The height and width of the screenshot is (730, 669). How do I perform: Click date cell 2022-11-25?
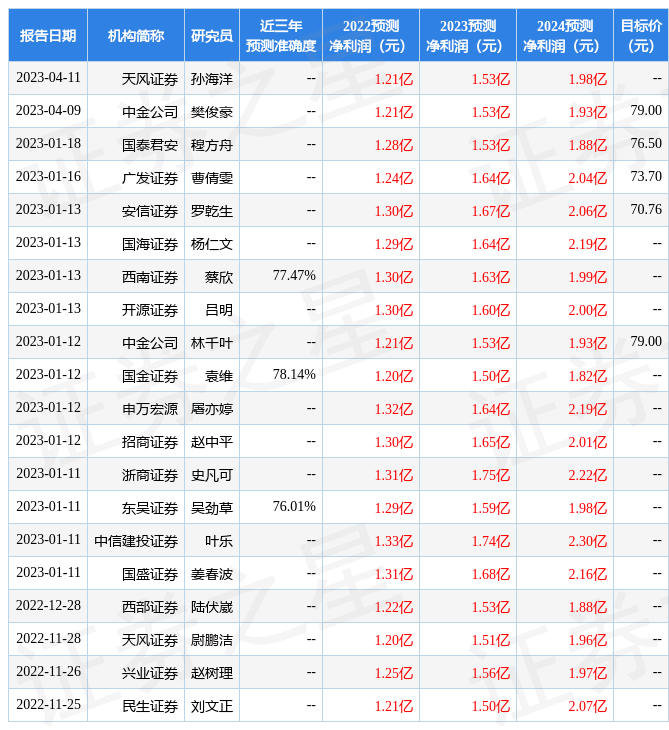[x=48, y=705]
